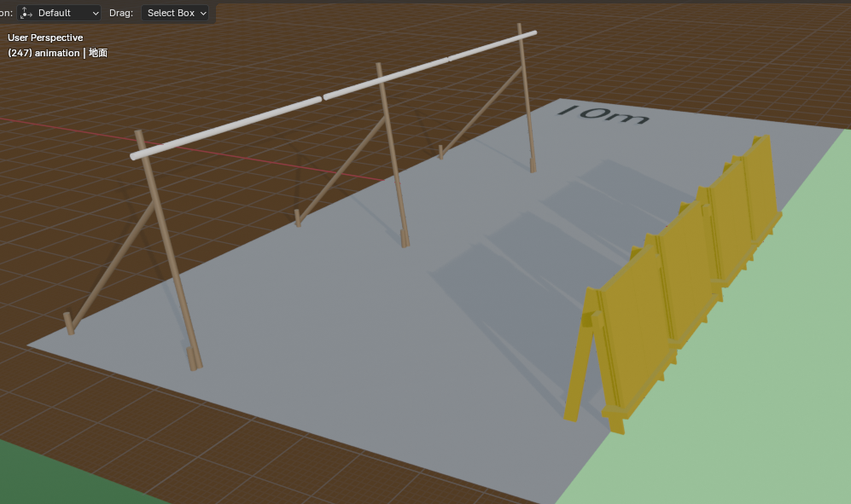
Task: Select the far post's diagonal brace
Action: coord(483,109)
